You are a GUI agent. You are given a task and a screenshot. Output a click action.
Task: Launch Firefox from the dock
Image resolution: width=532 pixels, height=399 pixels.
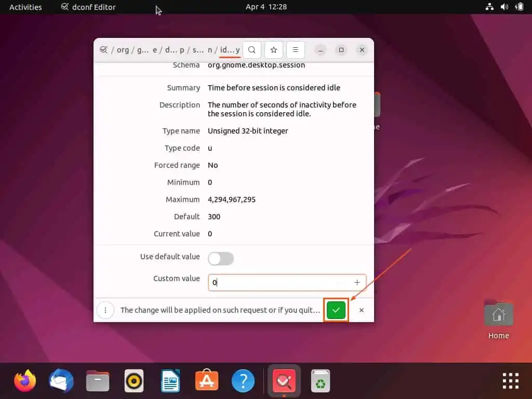coord(24,381)
